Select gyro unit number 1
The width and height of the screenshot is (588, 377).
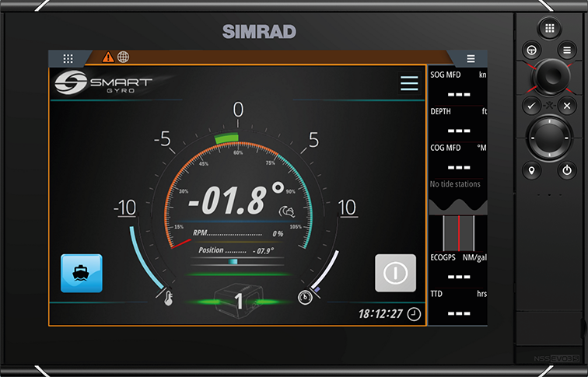point(239,301)
